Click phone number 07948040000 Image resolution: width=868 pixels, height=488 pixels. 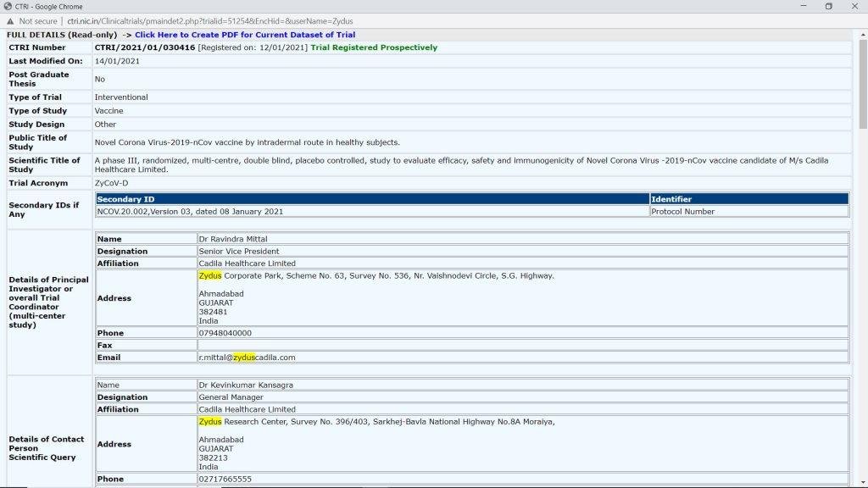click(x=225, y=333)
